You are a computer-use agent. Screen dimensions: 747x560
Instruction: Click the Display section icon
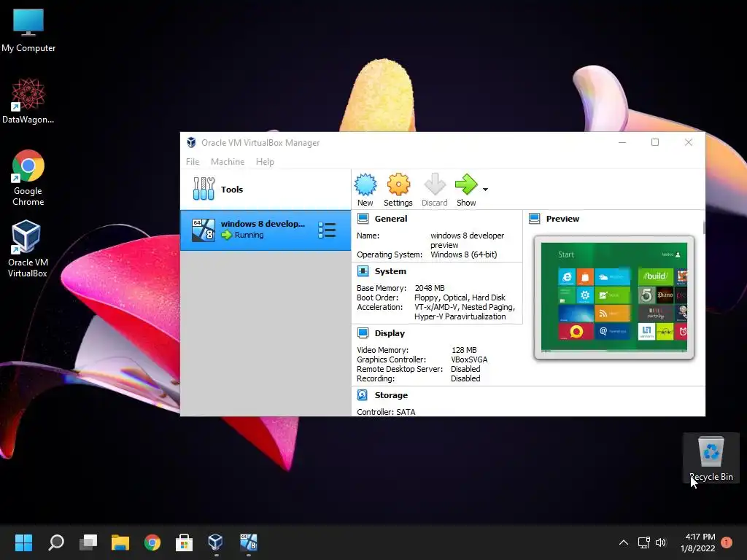(363, 332)
